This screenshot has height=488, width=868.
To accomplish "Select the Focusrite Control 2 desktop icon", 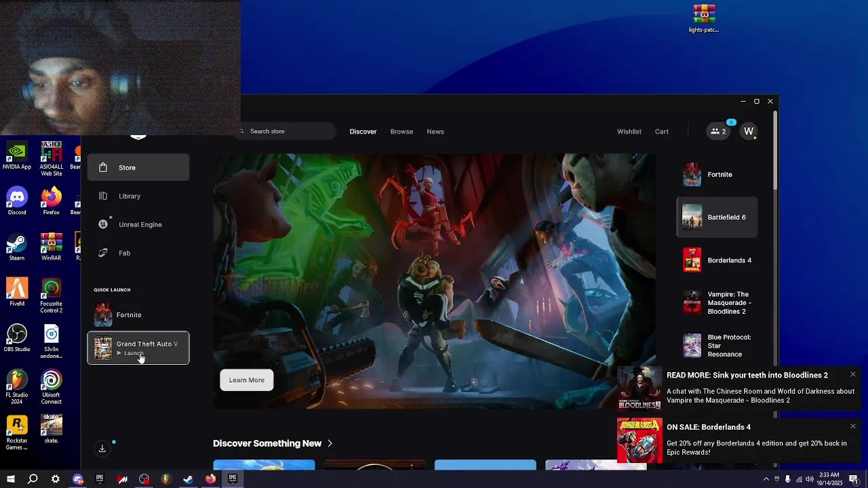I will [52, 296].
